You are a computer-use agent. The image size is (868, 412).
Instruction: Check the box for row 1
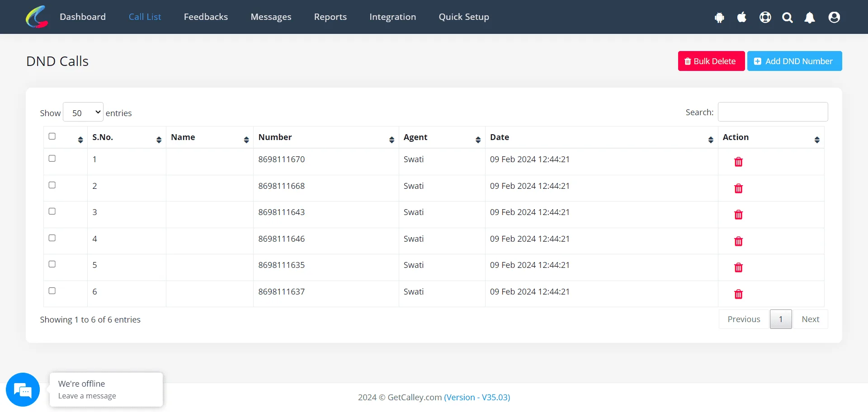[52, 159]
